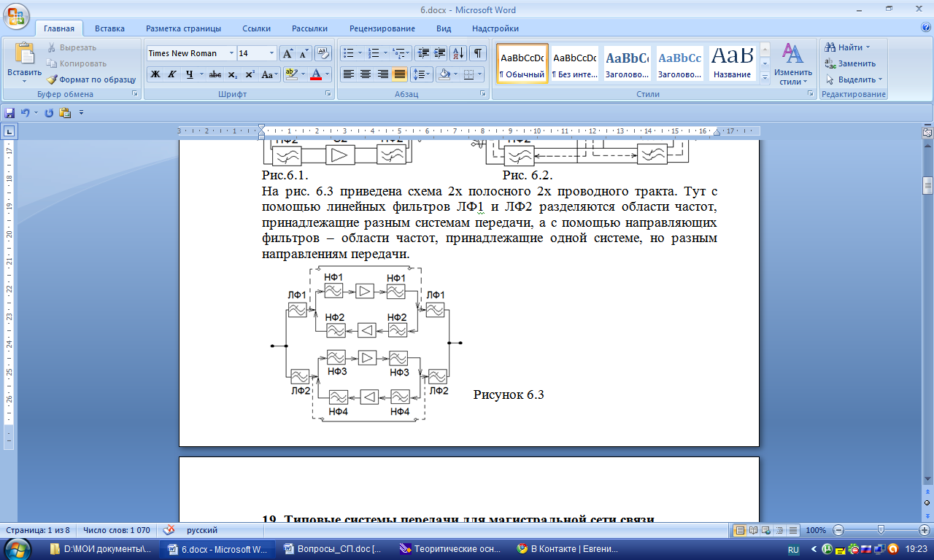Image resolution: width=934 pixels, height=560 pixels.
Task: Click the text highlight color button
Action: point(290,74)
